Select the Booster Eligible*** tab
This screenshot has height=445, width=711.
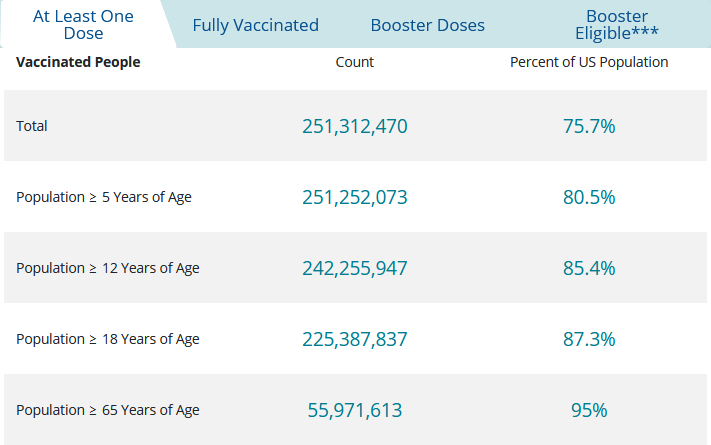[x=617, y=25]
